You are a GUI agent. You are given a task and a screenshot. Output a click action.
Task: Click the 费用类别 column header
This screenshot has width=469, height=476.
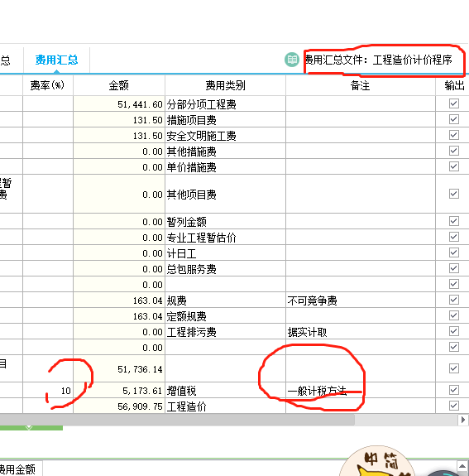pos(225,85)
